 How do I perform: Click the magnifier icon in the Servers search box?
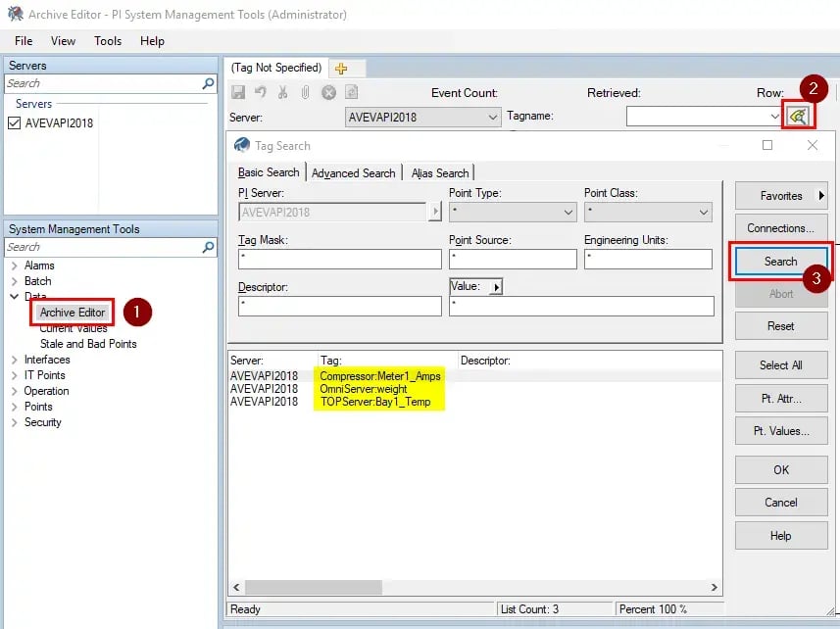(208, 83)
